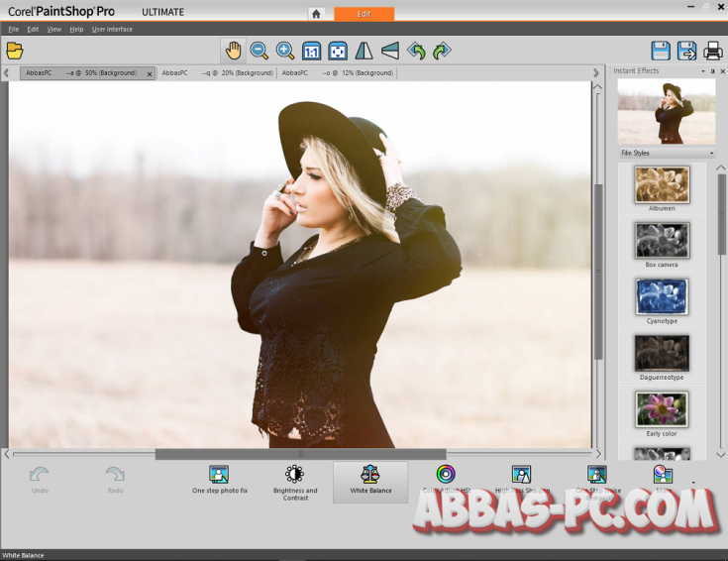
Task: Switch to the Edit tab
Action: click(x=364, y=14)
